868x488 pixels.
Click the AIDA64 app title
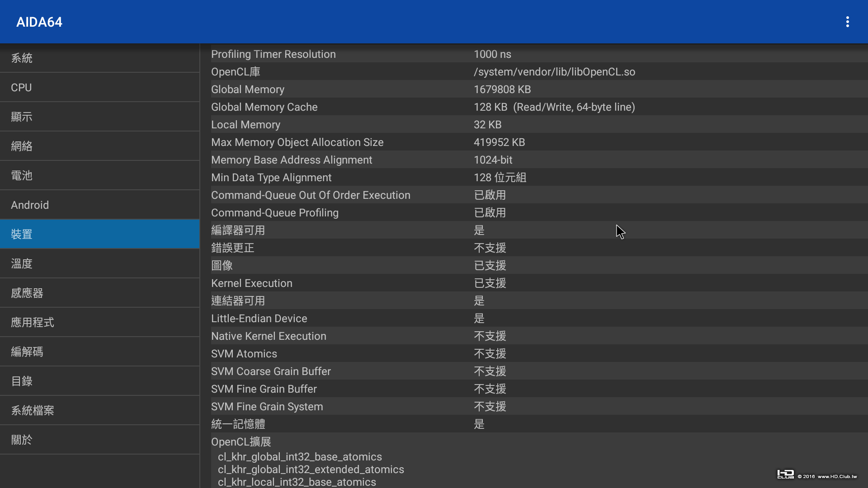point(39,22)
